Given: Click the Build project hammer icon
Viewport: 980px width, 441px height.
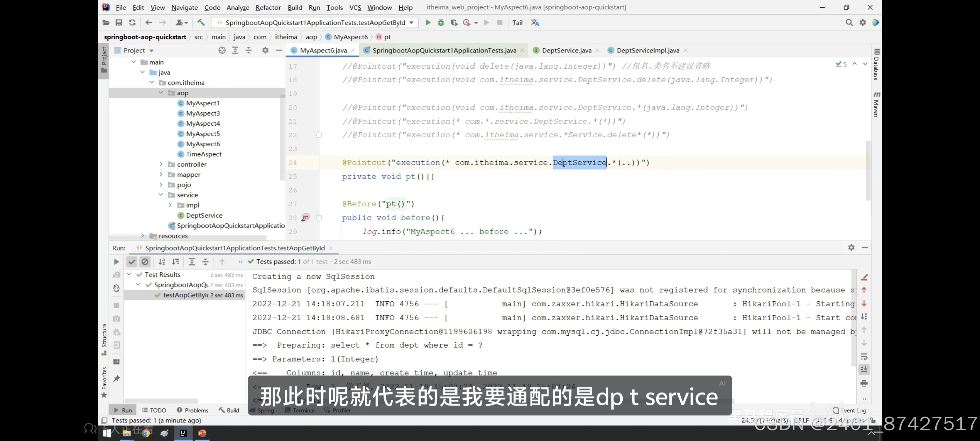Looking at the screenshot, I should coord(201,23).
